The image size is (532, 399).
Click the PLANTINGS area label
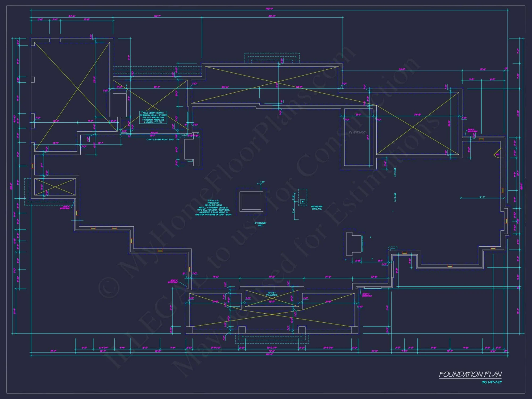[358, 132]
